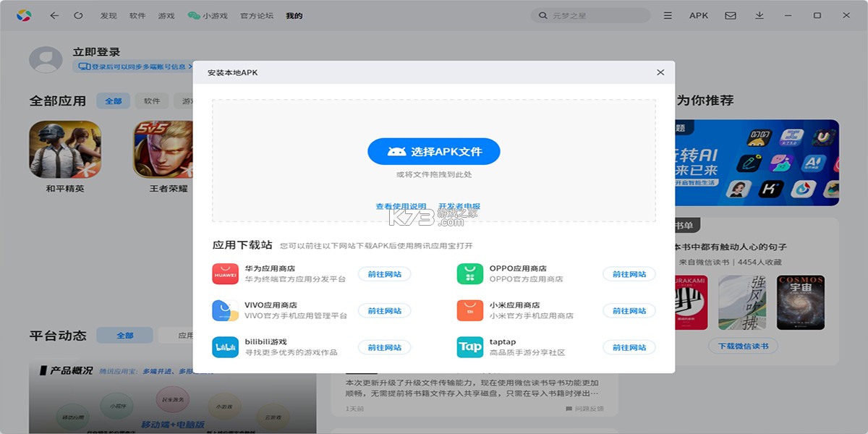
Task: Open the MURAKAMI book cover
Action: point(692,302)
